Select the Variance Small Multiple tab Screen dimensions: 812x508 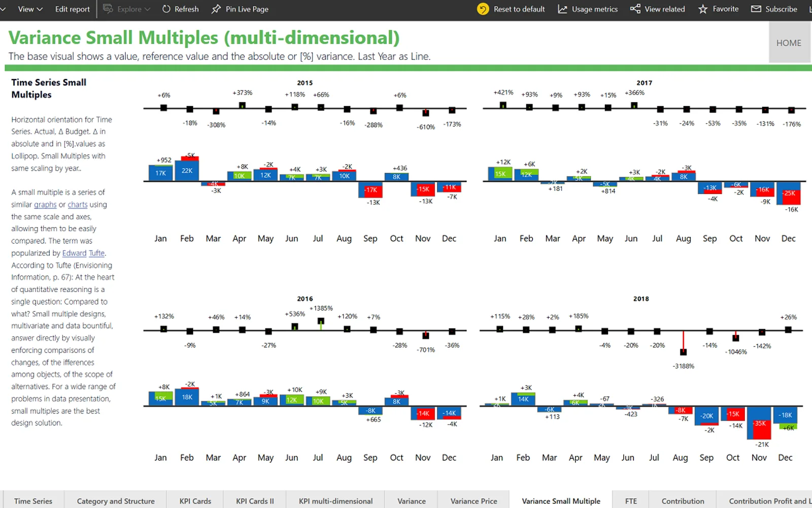(561, 501)
